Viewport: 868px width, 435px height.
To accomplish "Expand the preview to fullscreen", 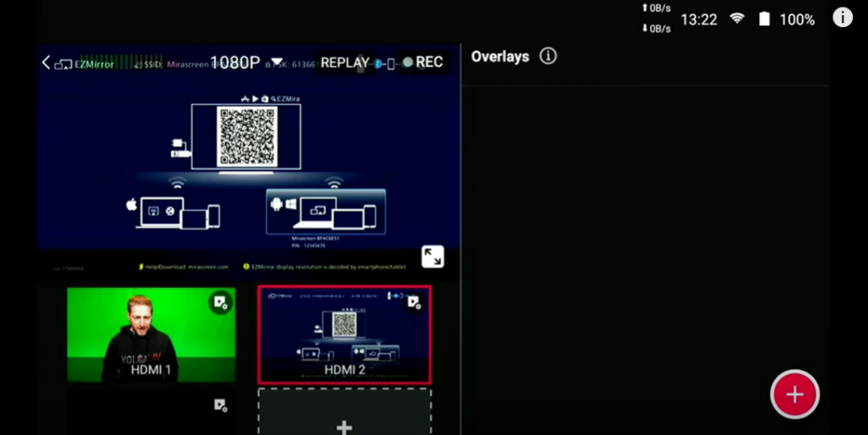I will point(432,257).
